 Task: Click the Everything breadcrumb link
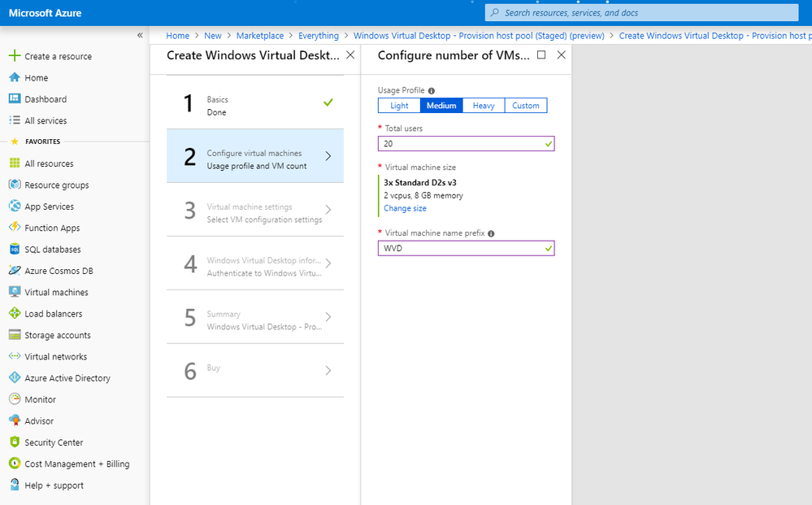[x=319, y=36]
